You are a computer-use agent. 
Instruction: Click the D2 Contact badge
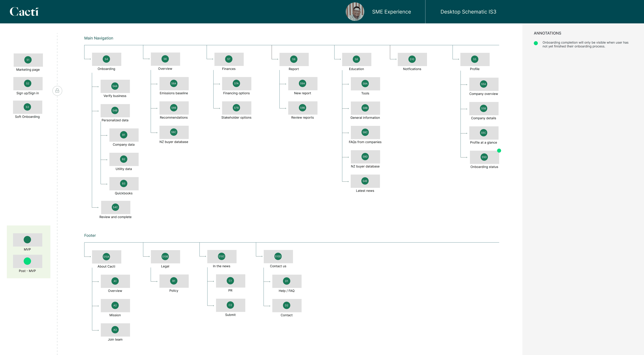[287, 305]
